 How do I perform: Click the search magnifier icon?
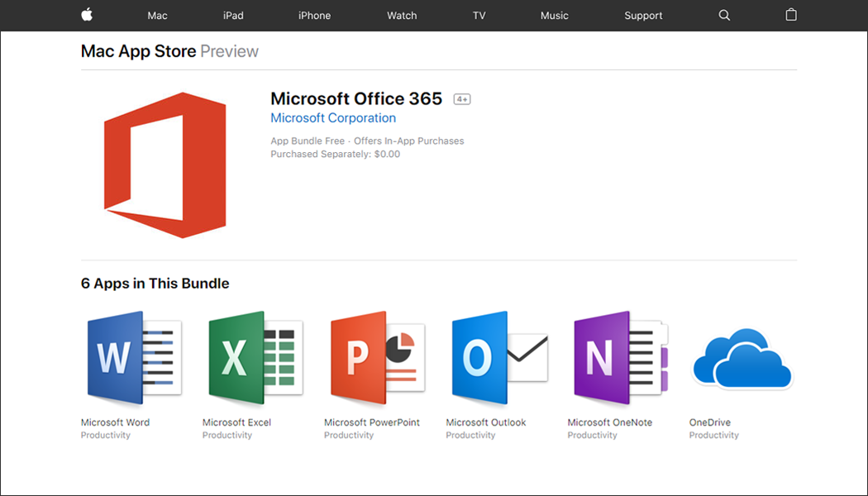724,15
